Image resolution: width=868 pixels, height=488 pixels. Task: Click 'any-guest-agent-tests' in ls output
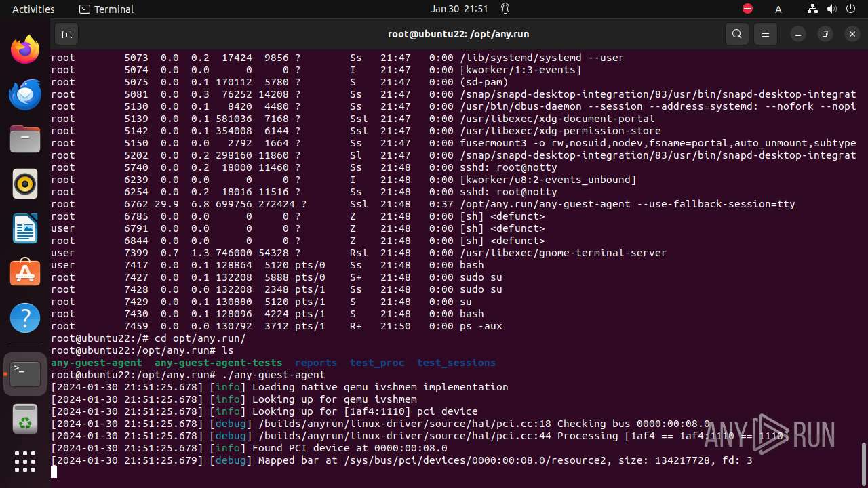click(218, 363)
